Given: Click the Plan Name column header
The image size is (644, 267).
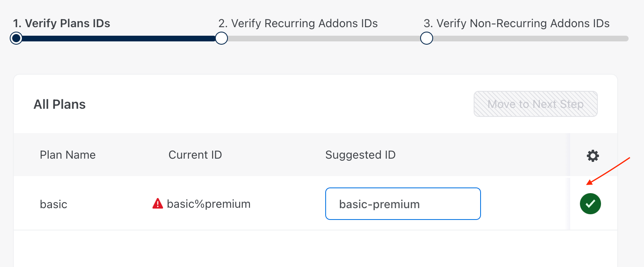Looking at the screenshot, I should coord(68,155).
